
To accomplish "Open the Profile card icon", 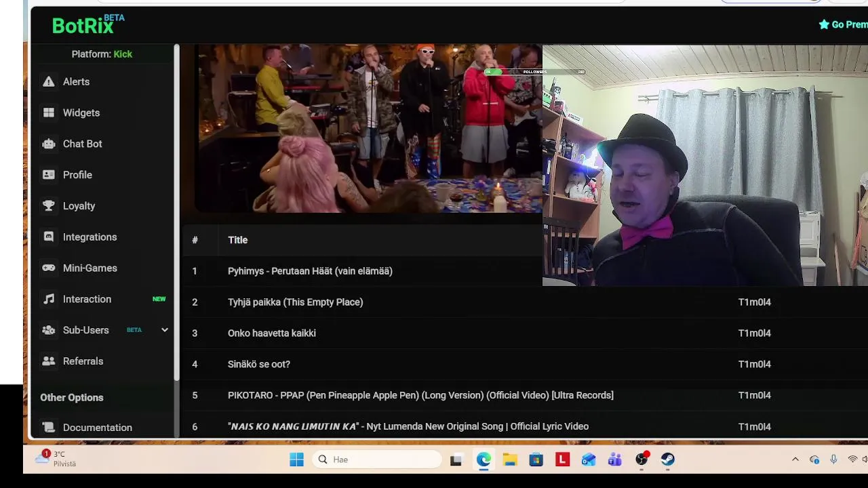I will 48,175.
